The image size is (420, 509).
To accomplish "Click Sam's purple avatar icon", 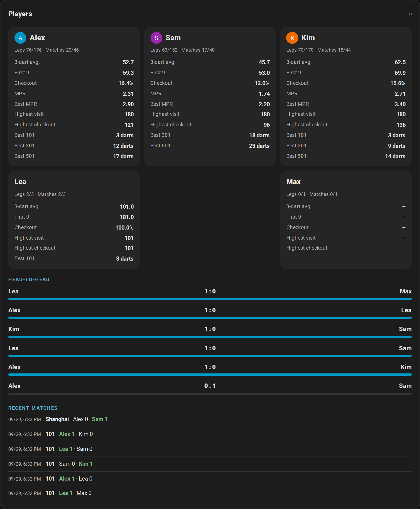I will [156, 38].
